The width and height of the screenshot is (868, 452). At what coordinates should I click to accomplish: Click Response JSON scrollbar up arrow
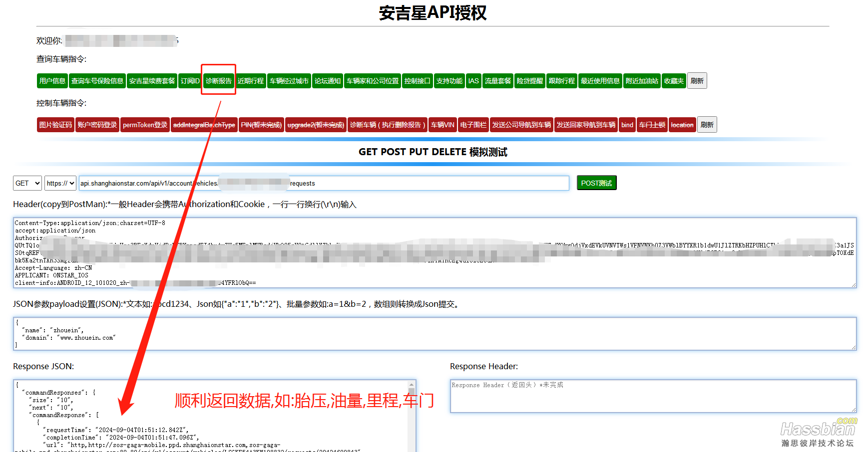[412, 385]
